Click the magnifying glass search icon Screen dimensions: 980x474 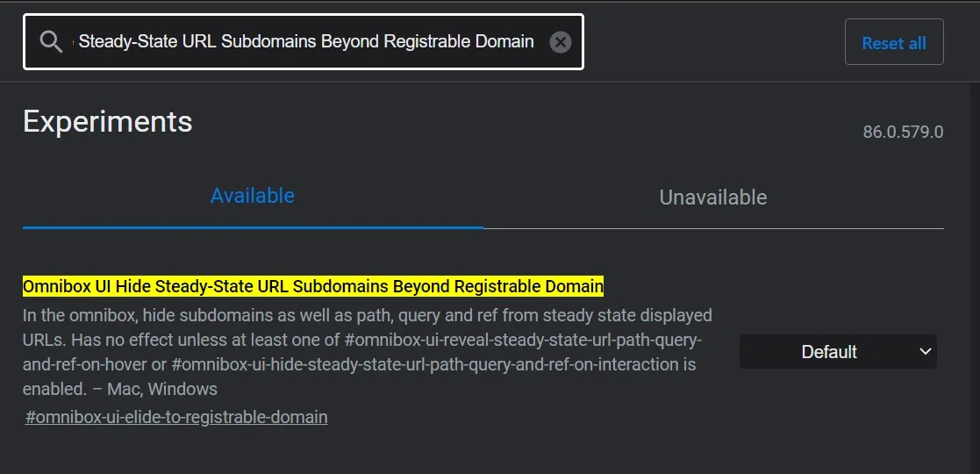tap(51, 41)
